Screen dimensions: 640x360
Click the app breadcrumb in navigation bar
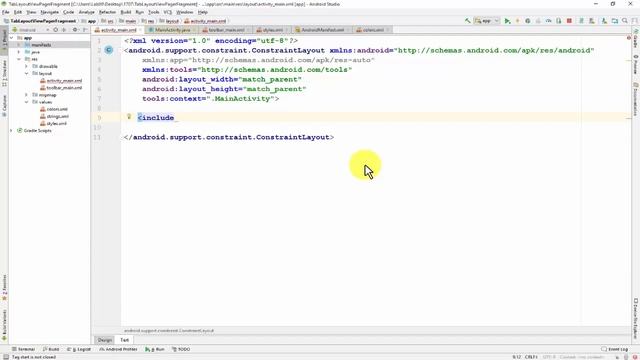(90, 21)
